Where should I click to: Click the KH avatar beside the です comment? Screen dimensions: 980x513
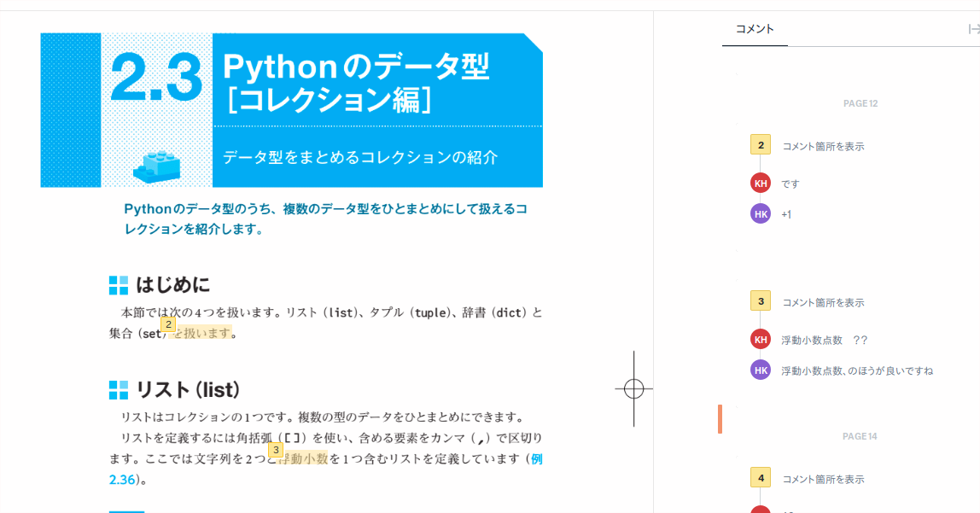[x=761, y=183]
